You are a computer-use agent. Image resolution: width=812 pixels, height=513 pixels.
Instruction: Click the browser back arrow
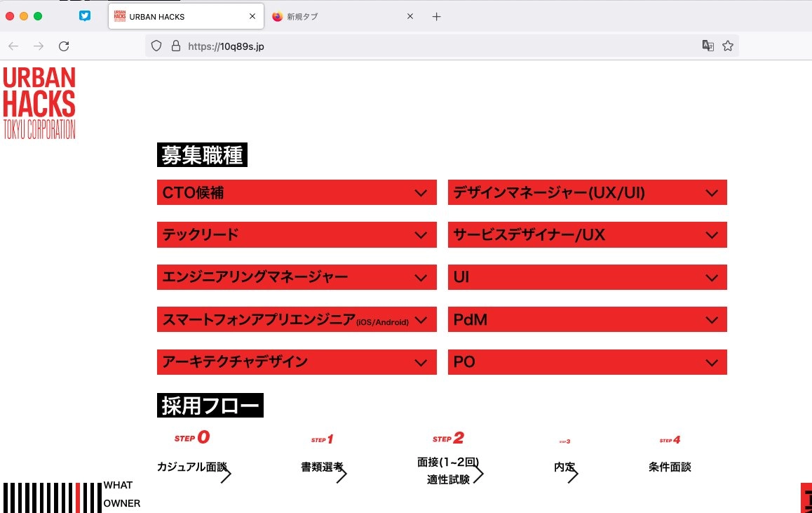coord(13,46)
